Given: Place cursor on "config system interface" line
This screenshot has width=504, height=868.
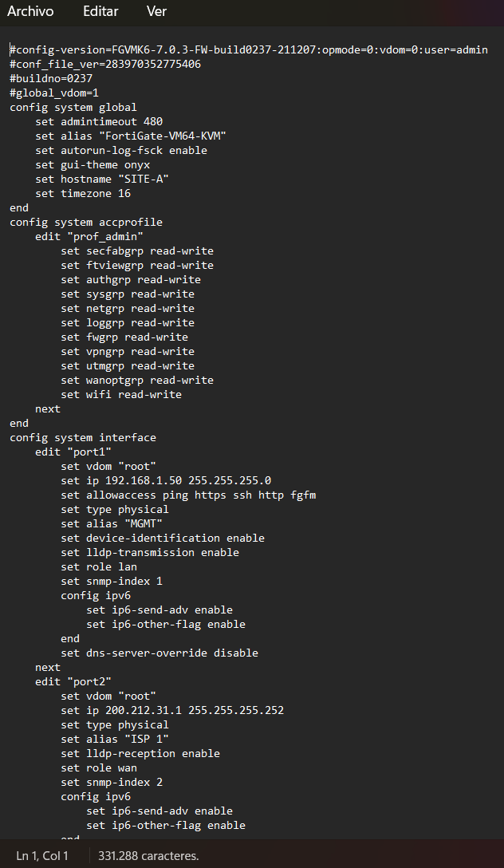Looking at the screenshot, I should coord(83,437).
